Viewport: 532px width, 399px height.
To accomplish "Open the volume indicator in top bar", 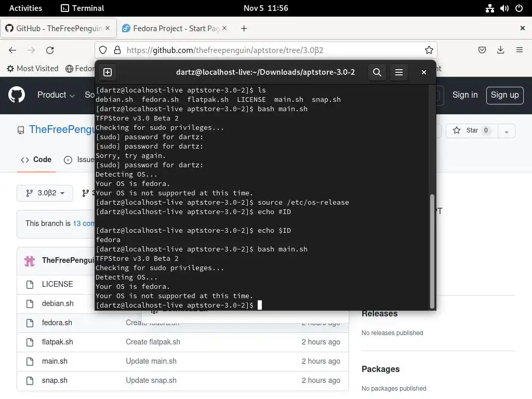I will point(504,8).
